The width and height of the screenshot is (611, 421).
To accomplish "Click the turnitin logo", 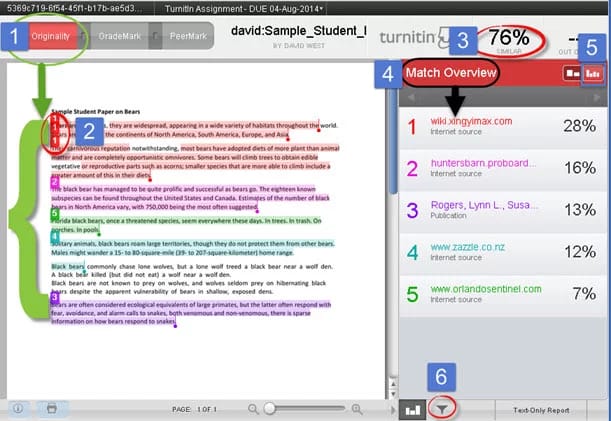I will click(x=413, y=38).
